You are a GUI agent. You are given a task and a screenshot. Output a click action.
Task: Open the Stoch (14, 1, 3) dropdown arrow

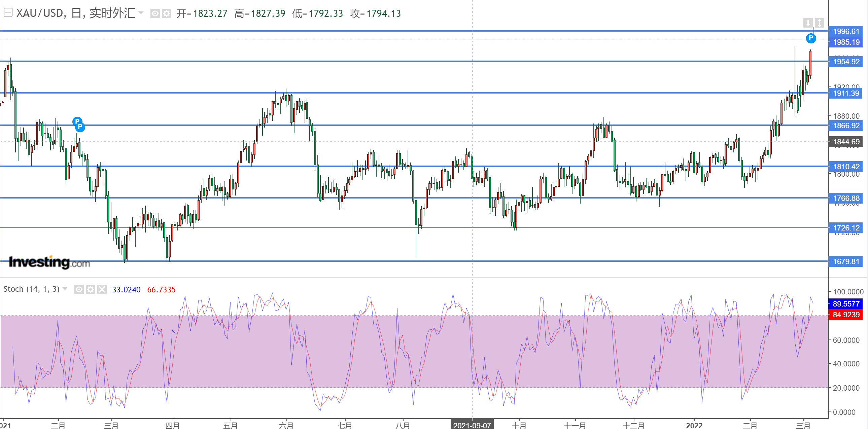(x=65, y=289)
